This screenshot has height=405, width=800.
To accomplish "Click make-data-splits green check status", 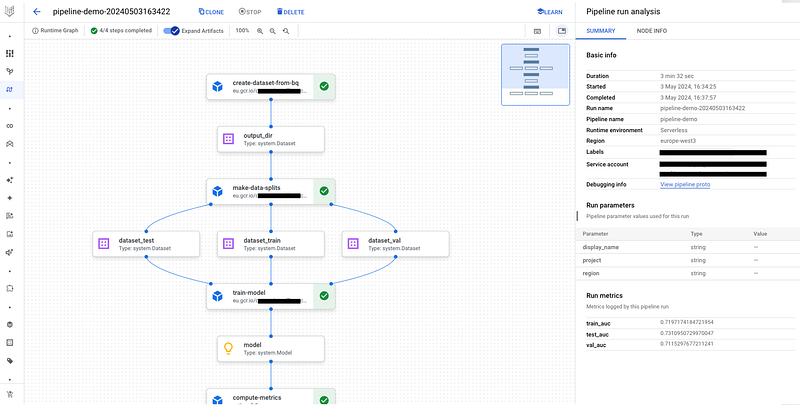I will point(324,191).
